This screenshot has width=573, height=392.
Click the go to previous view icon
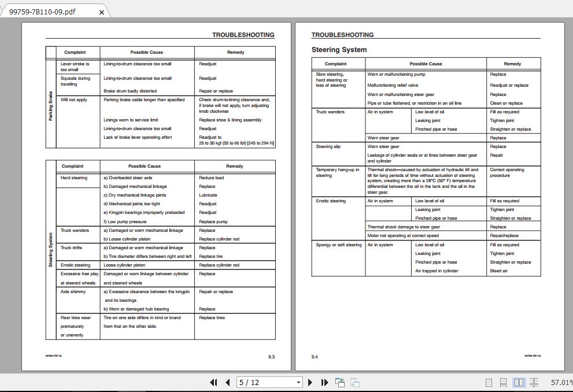pyautogui.click(x=340, y=383)
